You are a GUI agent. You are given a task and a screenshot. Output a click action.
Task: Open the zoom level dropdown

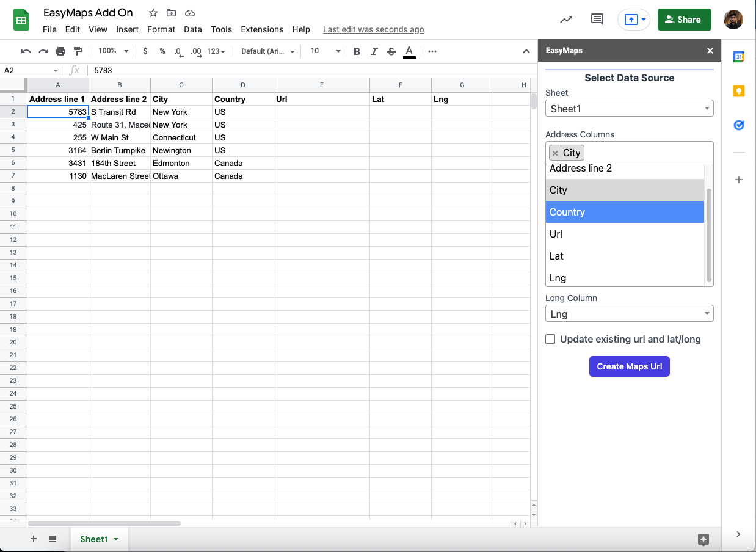click(x=113, y=51)
